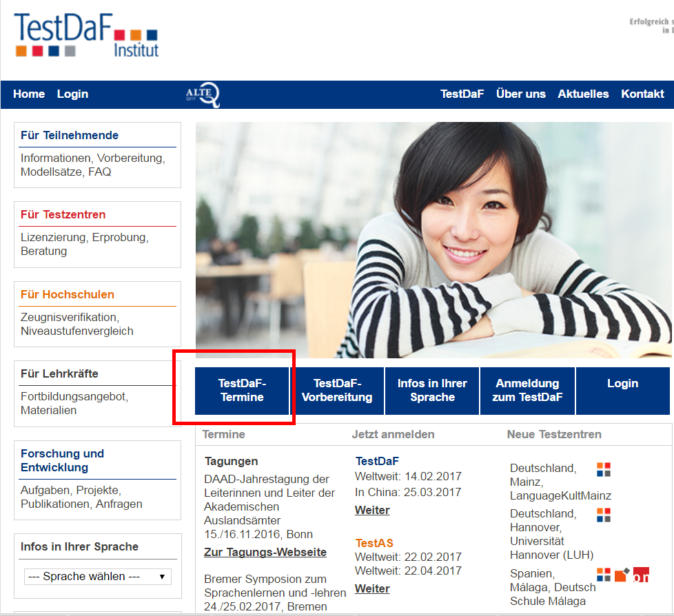Click the photo of the smiling student

pos(433,240)
